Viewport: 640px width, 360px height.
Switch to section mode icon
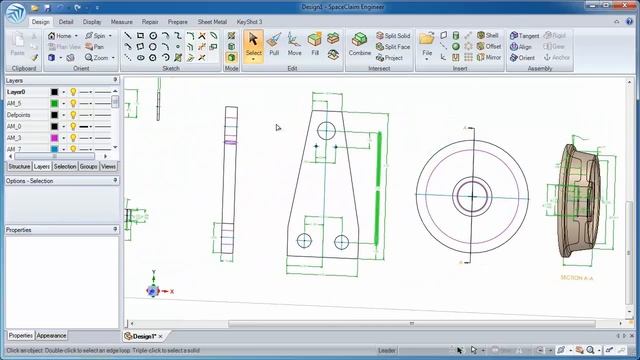click(231, 47)
